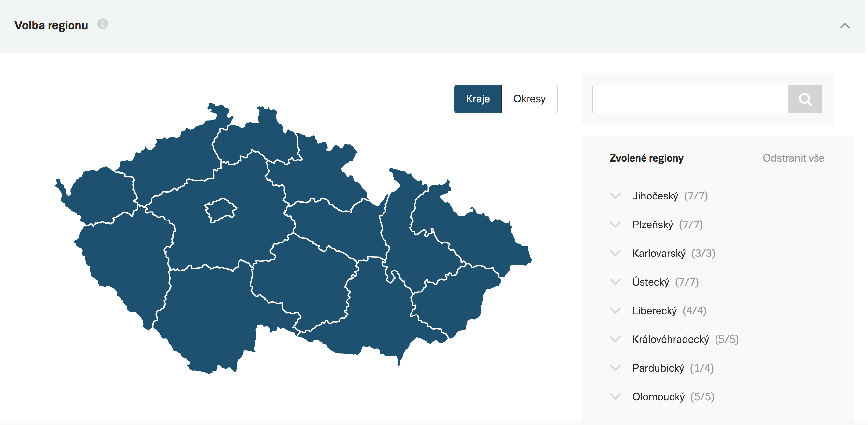The height and width of the screenshot is (425, 868).
Task: Click the info icon beside Volba regionu
Action: pos(102,24)
